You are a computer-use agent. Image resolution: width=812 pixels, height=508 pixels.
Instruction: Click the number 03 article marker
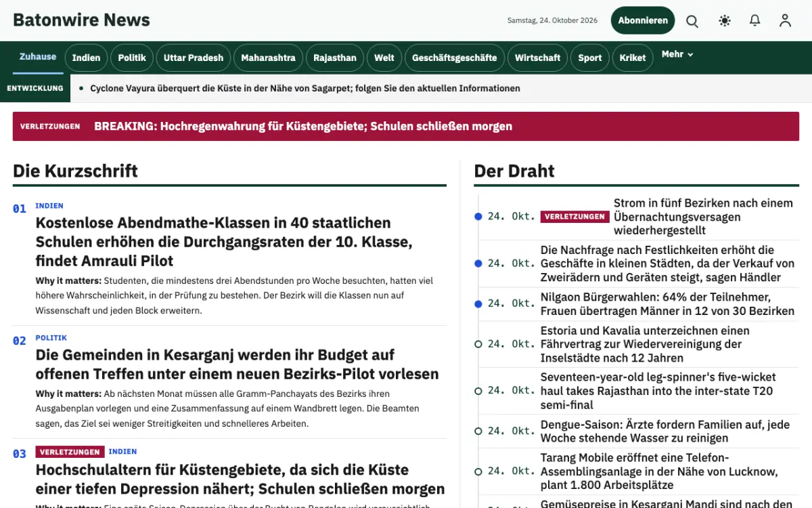20,454
